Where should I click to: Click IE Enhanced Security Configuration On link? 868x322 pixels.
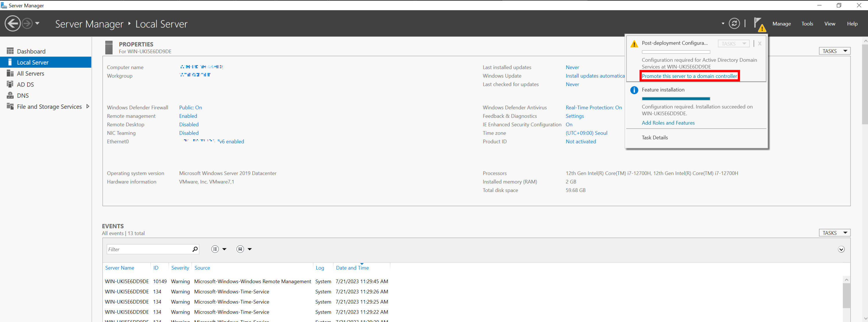click(x=569, y=125)
